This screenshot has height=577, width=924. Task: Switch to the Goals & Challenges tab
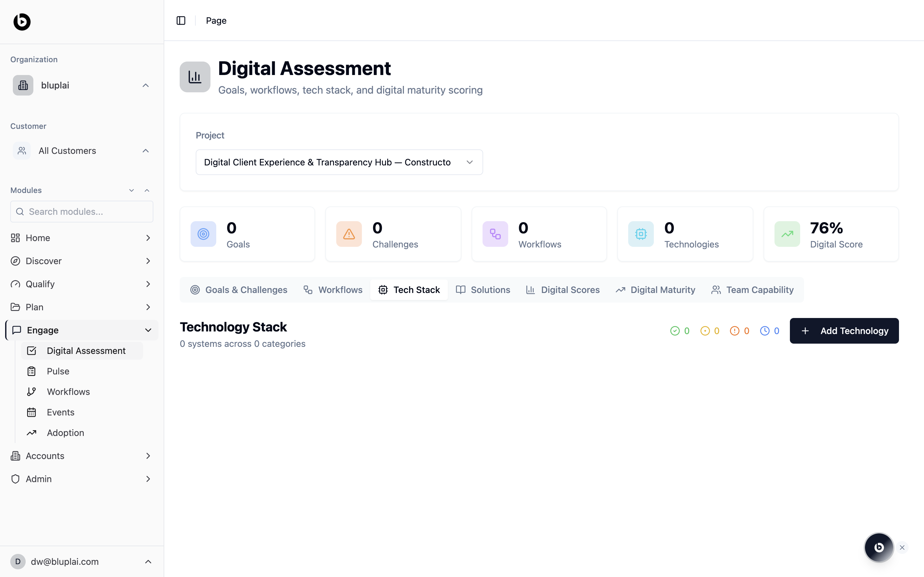(239, 290)
